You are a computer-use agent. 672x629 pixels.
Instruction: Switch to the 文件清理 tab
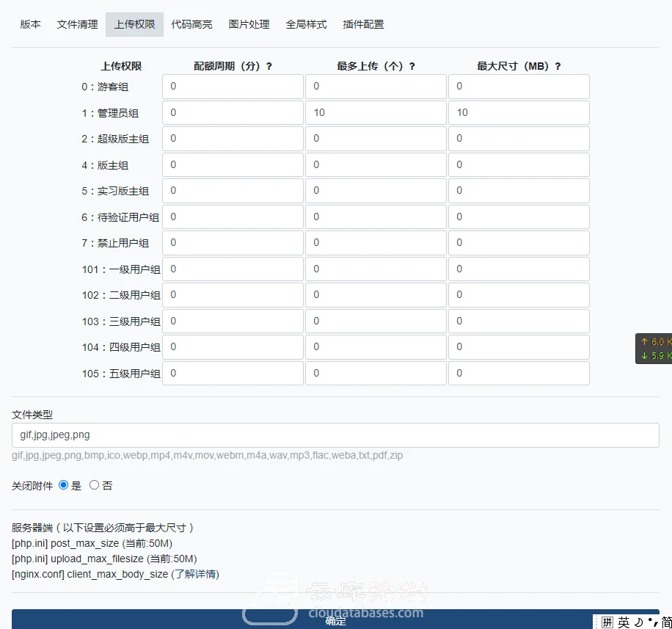tap(77, 24)
